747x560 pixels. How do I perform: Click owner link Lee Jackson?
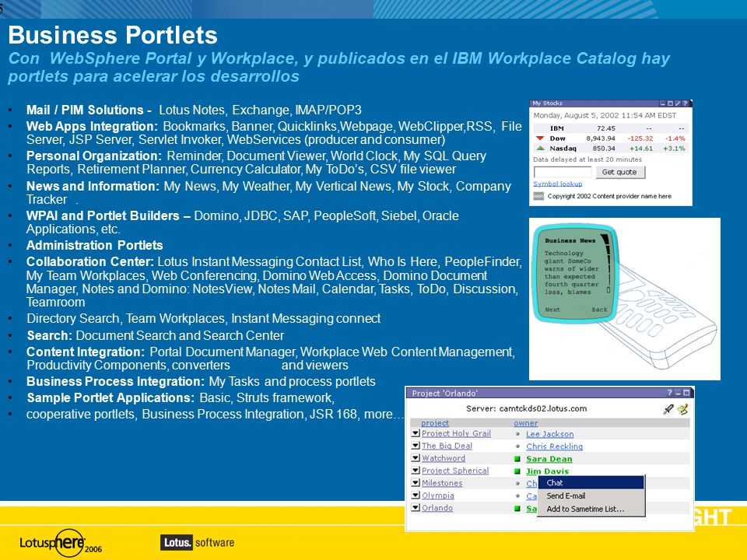coord(550,434)
